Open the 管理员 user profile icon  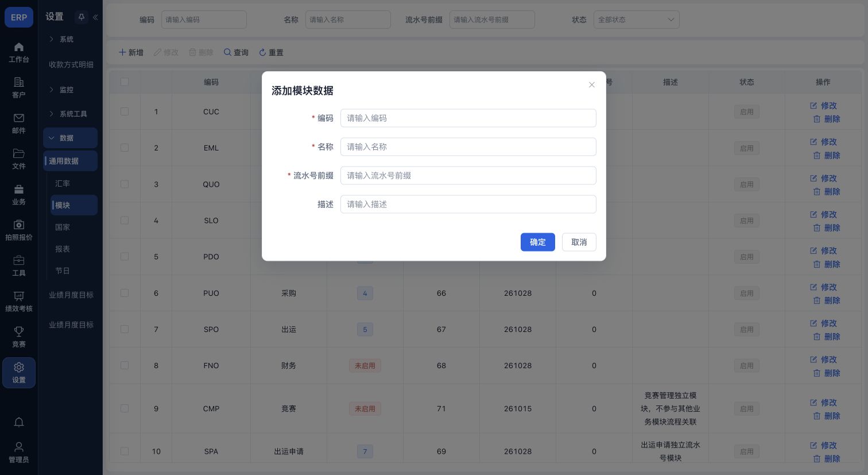tap(19, 447)
